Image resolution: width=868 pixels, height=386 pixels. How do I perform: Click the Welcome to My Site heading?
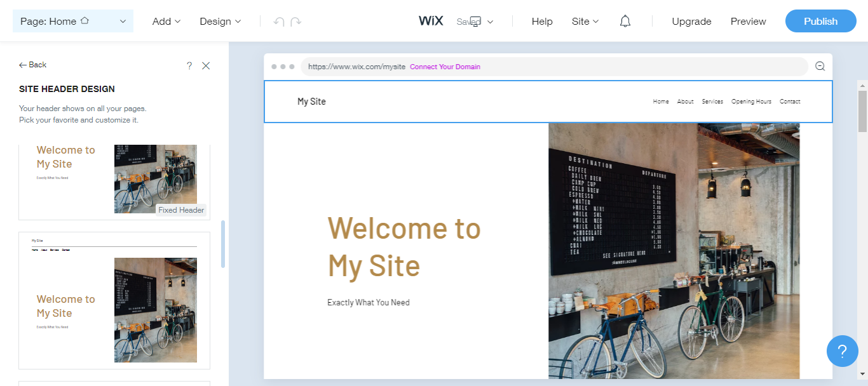[x=404, y=246]
